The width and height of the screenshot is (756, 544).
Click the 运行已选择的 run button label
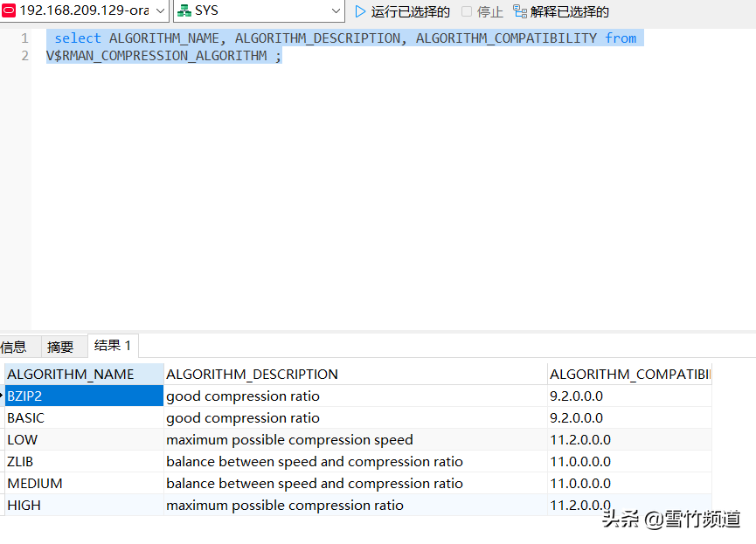coord(410,11)
